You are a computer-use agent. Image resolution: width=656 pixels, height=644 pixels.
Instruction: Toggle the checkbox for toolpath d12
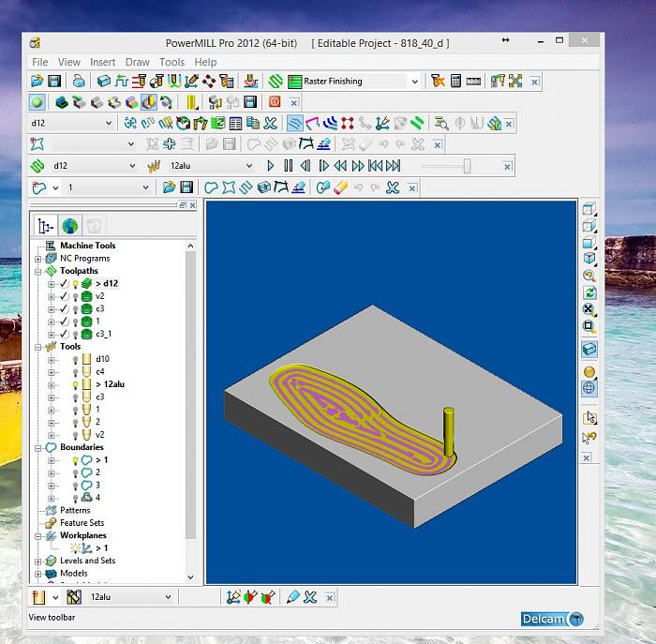click(64, 284)
